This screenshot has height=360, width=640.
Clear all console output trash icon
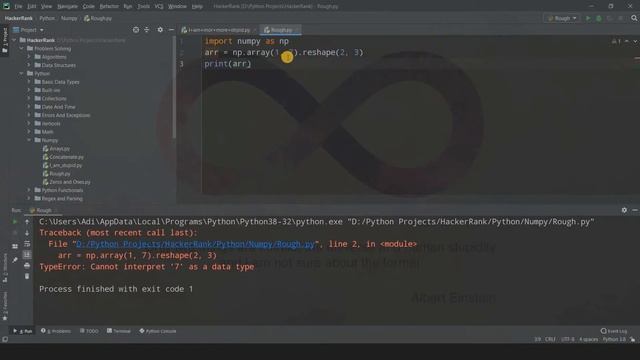pos(27,276)
